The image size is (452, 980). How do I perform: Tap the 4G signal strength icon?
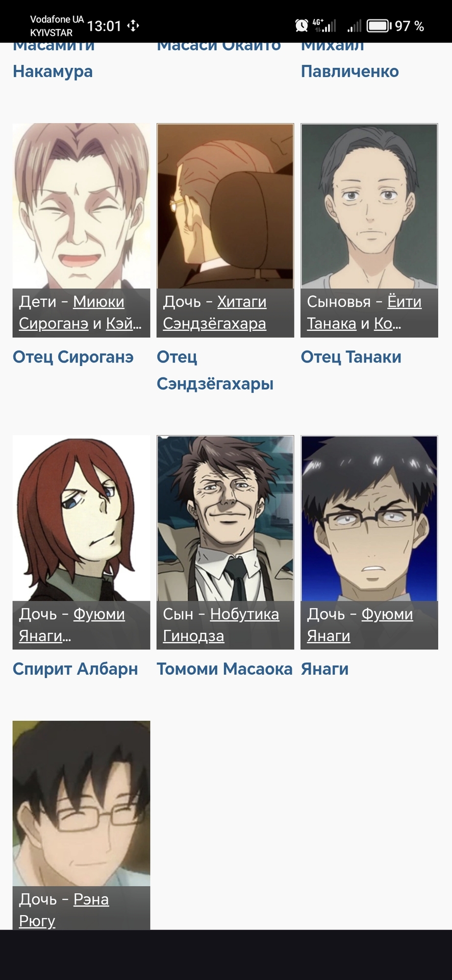tap(324, 26)
